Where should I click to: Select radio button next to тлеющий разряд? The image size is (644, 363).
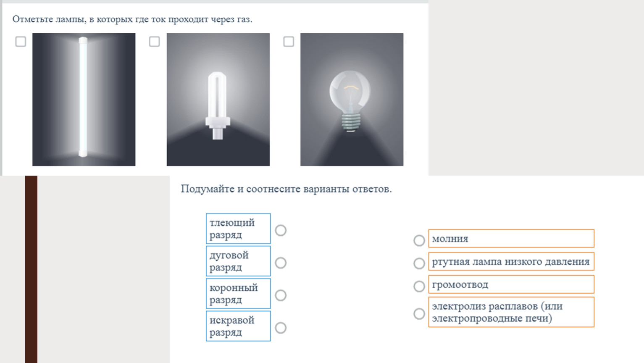click(x=281, y=230)
